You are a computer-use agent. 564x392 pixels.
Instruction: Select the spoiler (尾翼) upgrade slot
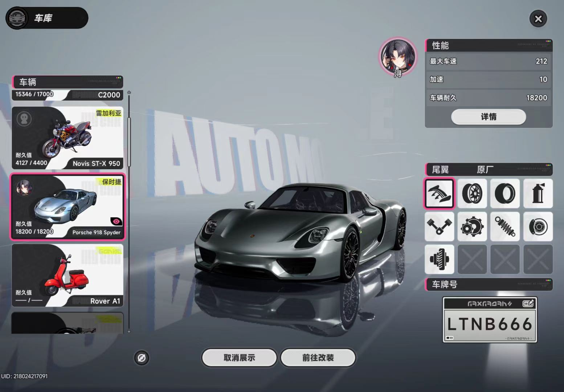(440, 193)
